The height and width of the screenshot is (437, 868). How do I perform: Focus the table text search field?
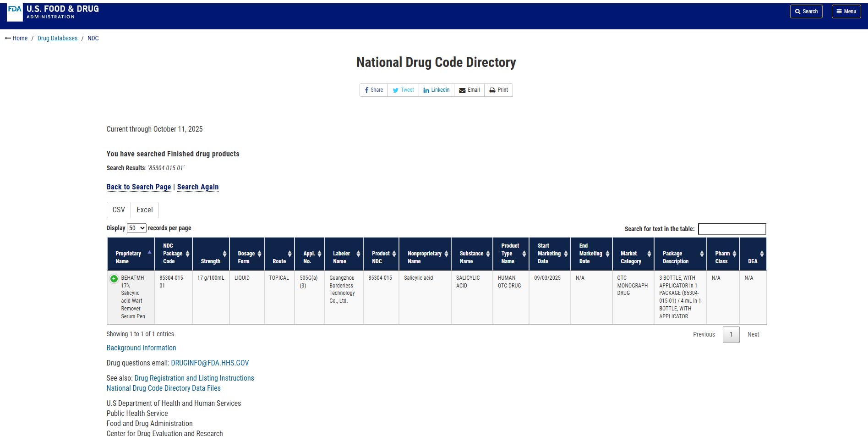(x=732, y=229)
